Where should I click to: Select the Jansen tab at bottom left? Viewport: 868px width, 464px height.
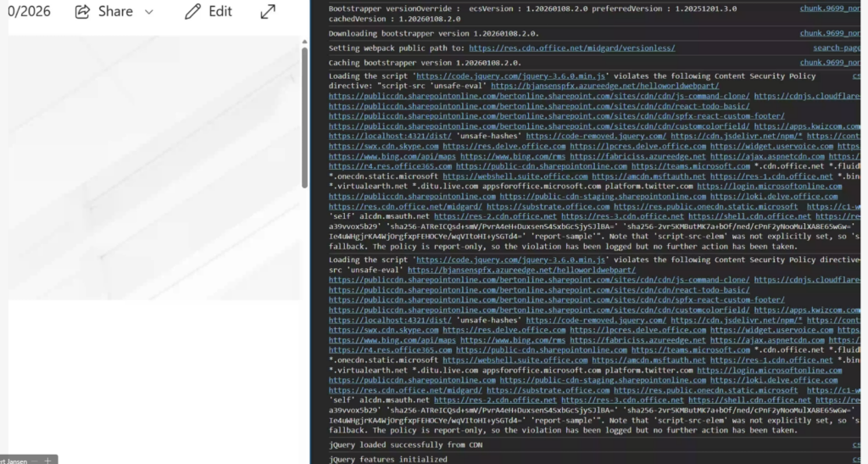tap(17, 460)
